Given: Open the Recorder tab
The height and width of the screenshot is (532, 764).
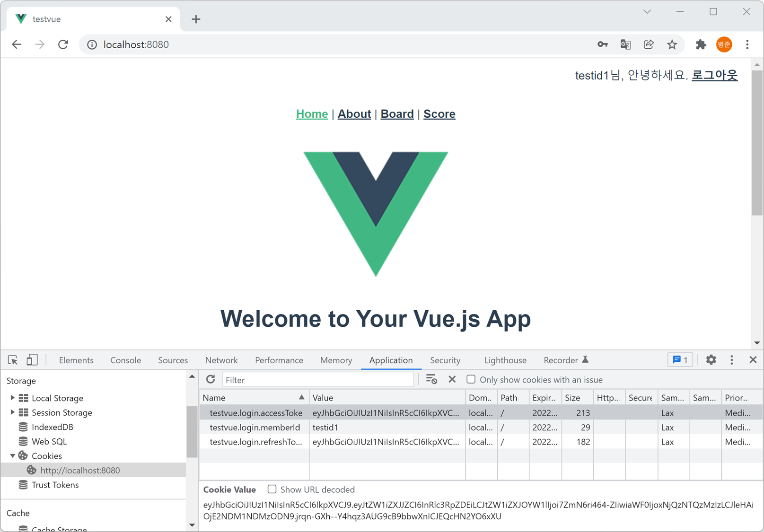Looking at the screenshot, I should (566, 360).
